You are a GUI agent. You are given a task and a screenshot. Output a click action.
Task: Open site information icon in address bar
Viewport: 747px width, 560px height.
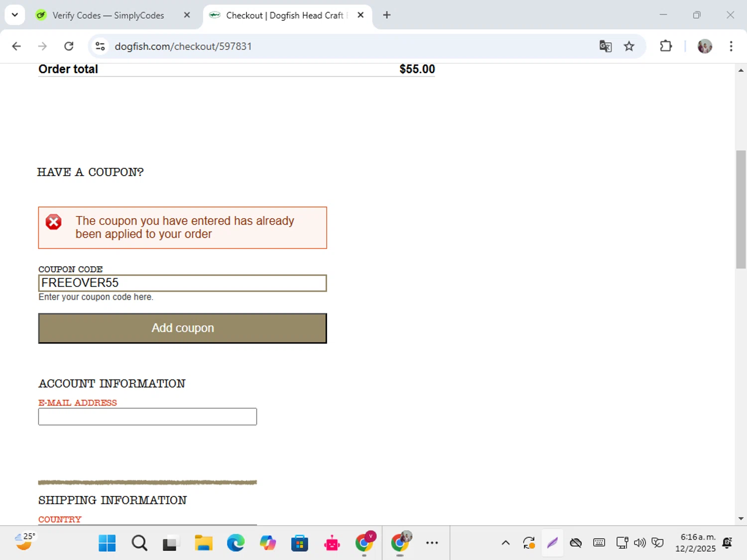(x=100, y=46)
